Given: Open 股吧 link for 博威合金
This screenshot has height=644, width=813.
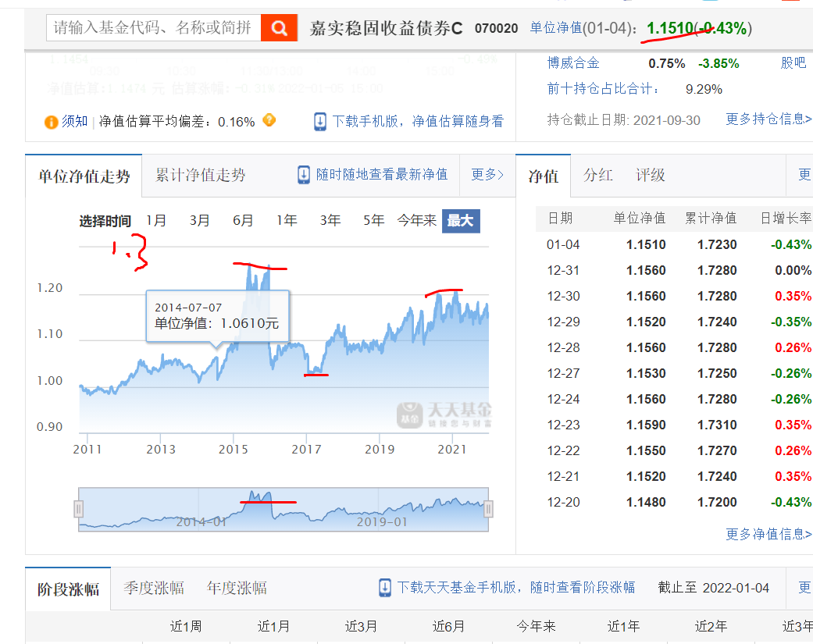Looking at the screenshot, I should click(x=793, y=62).
